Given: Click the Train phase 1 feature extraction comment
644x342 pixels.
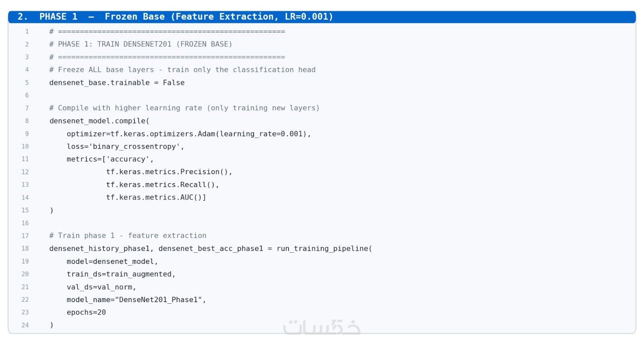Looking at the screenshot, I should tap(128, 236).
